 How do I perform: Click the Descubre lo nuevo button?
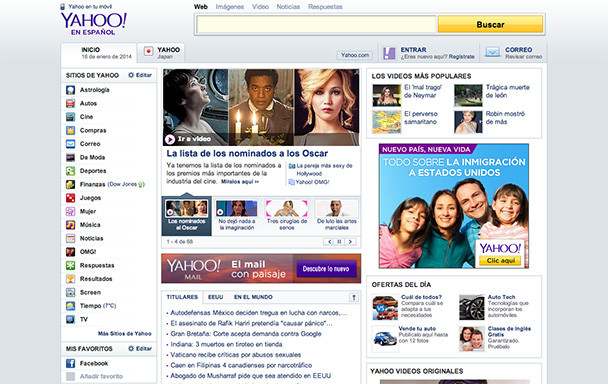[x=326, y=268]
